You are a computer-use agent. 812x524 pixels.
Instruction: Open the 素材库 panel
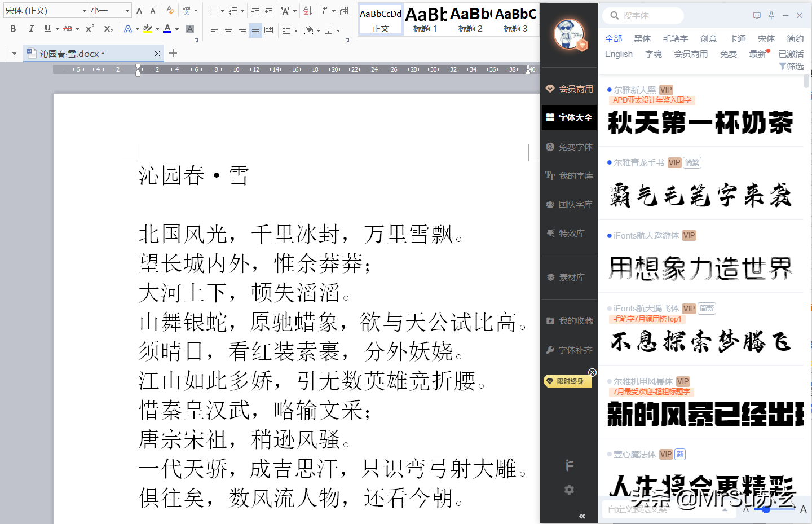point(568,276)
